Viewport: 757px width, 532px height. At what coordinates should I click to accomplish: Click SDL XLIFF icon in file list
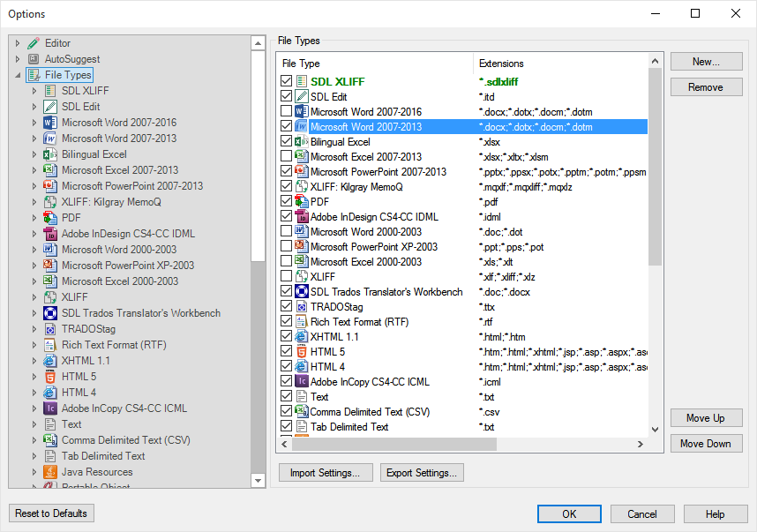pos(302,81)
